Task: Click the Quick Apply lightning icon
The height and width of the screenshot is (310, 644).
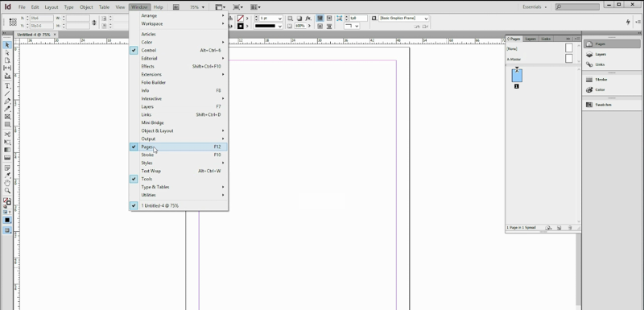Action: (628, 23)
